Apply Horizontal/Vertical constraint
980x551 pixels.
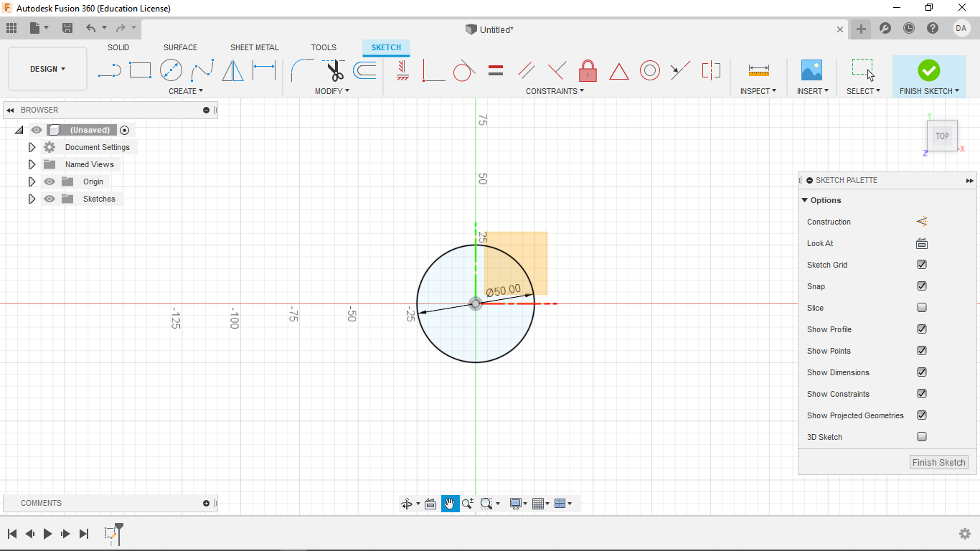tap(402, 70)
